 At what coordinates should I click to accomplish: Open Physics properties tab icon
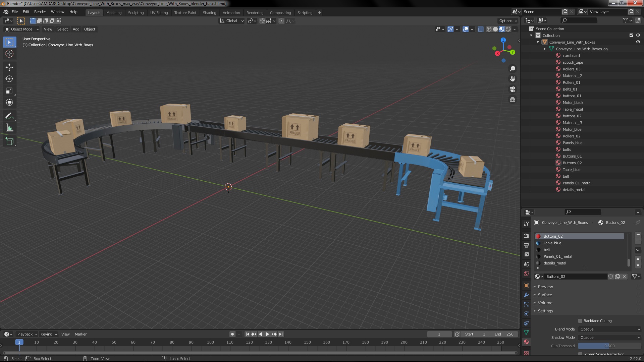(x=526, y=314)
